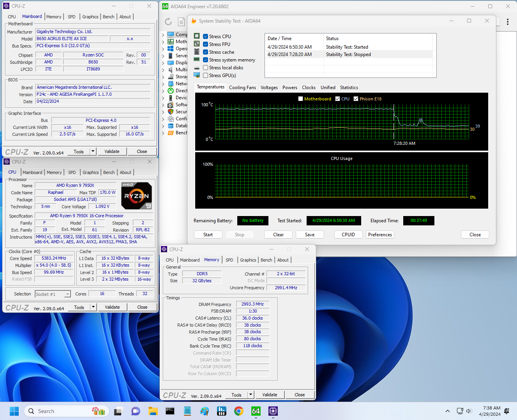Select the 'Stability Test: Stopped' log row
Image resolution: width=517 pixels, height=420 pixels.
tap(349, 54)
